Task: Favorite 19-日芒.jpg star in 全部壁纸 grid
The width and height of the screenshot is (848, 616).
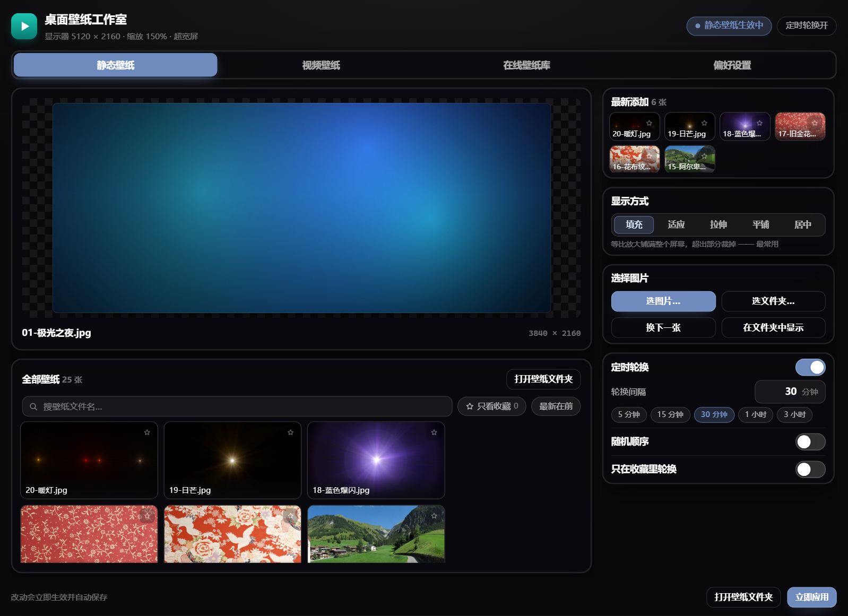Action: [x=291, y=432]
